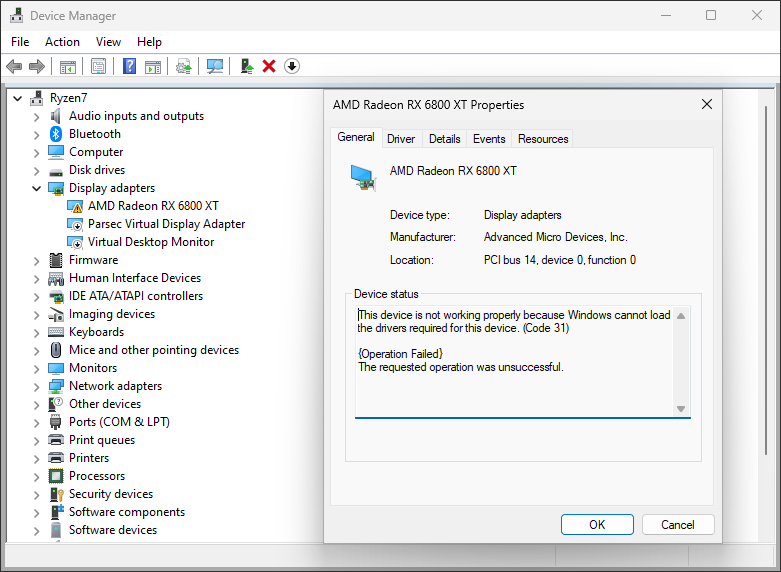This screenshot has width=781, height=572.
Task: Click the red X uninstall device icon
Action: 268,66
